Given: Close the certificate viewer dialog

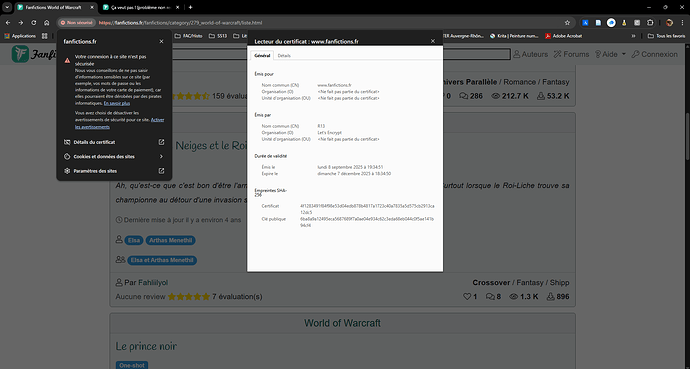Looking at the screenshot, I should pos(433,41).
